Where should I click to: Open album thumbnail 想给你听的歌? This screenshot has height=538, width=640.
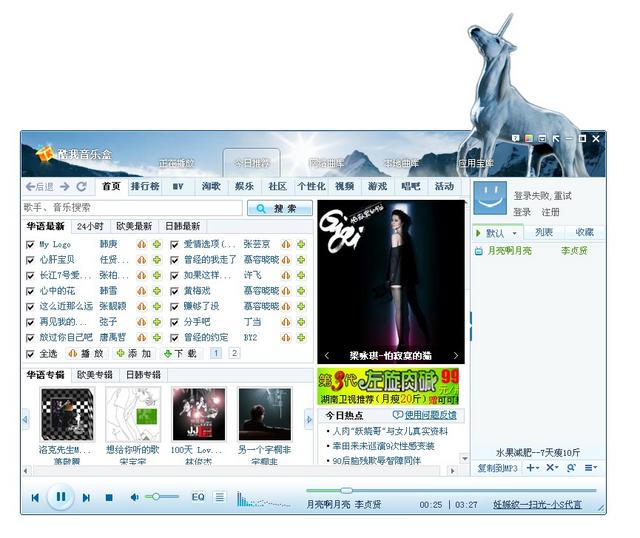(x=133, y=415)
